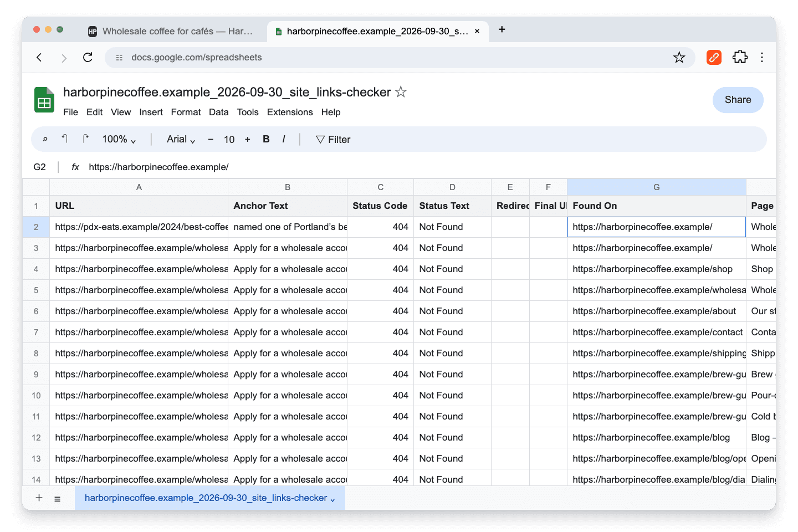Toggle italic formatting

click(x=284, y=139)
